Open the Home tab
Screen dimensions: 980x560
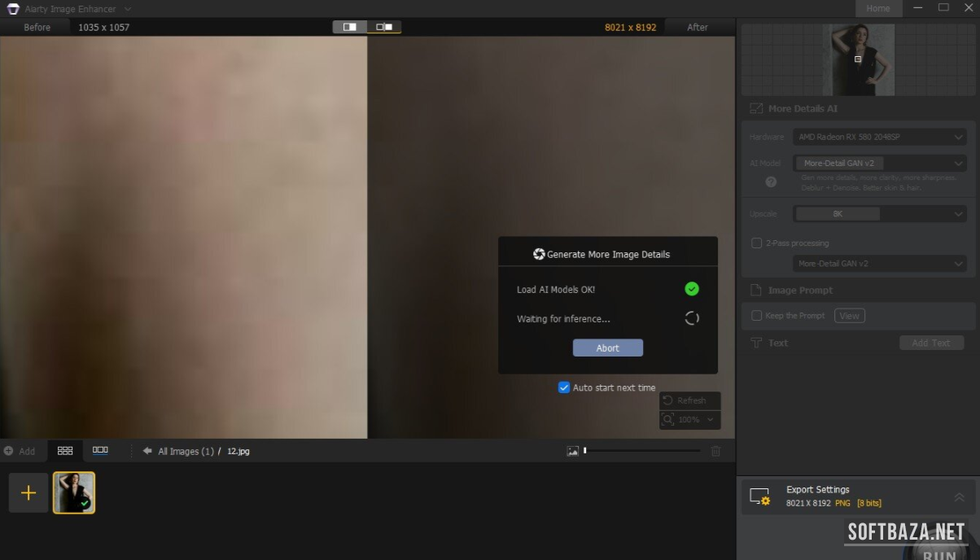click(x=877, y=8)
